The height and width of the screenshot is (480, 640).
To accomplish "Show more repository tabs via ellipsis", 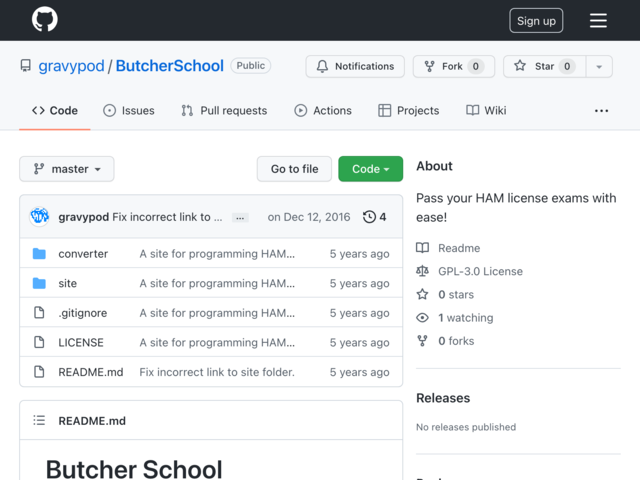I will 601,111.
